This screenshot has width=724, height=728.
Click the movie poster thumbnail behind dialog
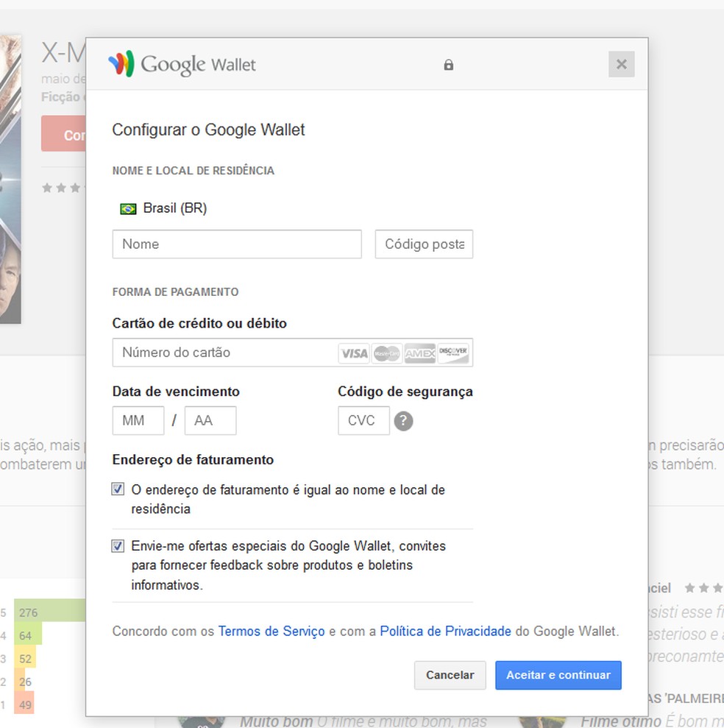10,179
